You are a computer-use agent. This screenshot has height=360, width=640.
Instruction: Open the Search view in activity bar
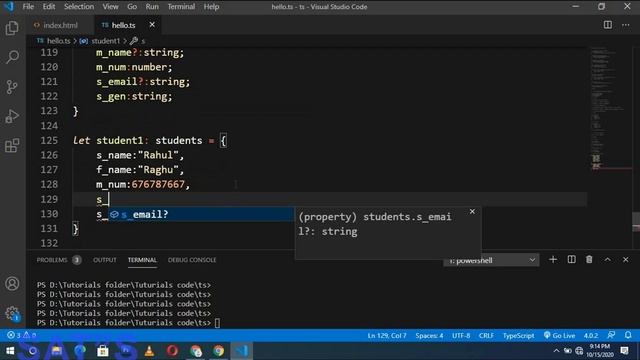point(12,57)
